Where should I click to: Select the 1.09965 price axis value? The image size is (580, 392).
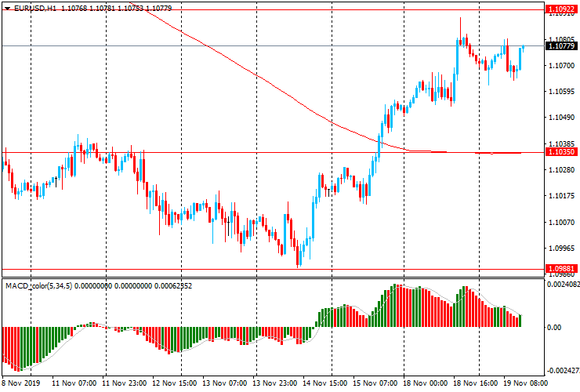click(562, 248)
